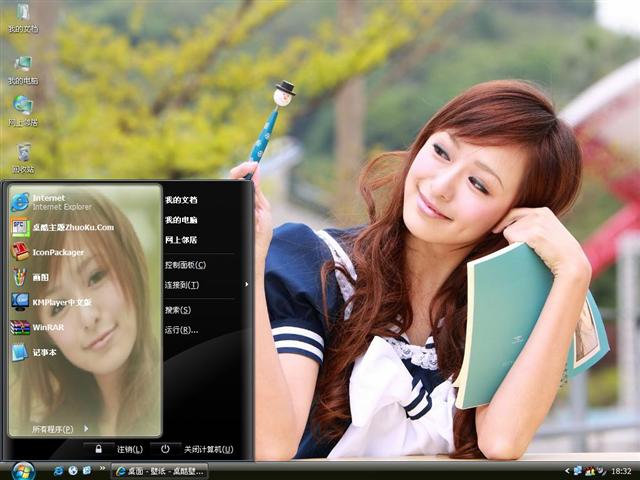Click Internet Explorer quick launch icon
The width and height of the screenshot is (640, 480).
point(58,471)
